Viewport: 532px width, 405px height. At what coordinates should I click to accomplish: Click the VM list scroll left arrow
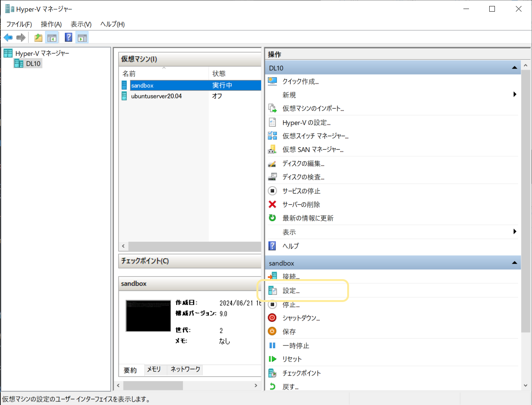(x=123, y=246)
